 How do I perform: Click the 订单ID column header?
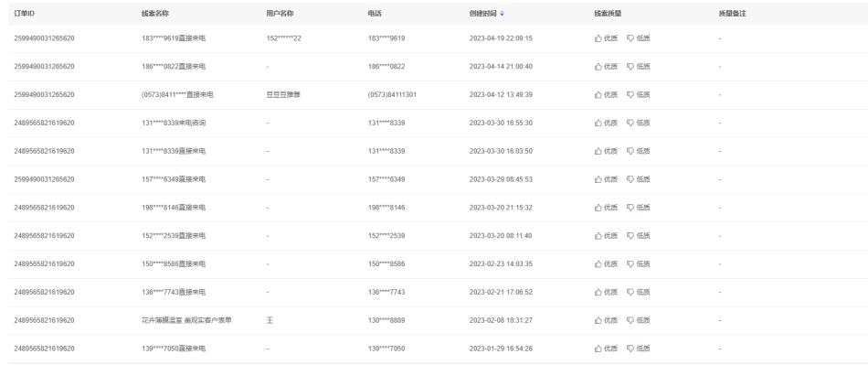[x=25, y=14]
